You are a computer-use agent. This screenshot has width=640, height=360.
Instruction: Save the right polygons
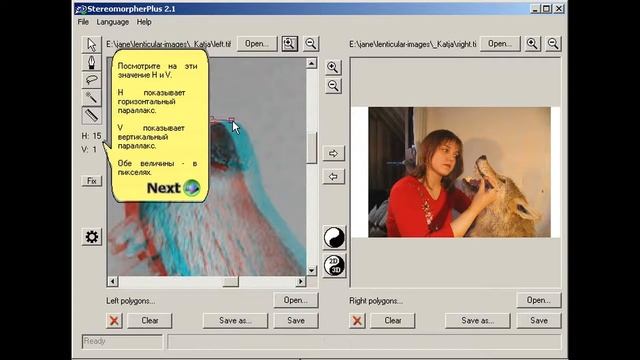[x=539, y=320]
